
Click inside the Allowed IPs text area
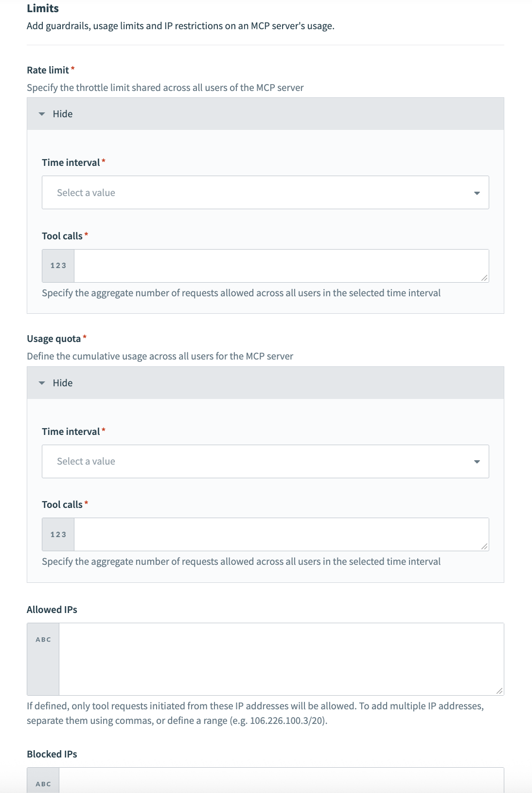click(281, 659)
